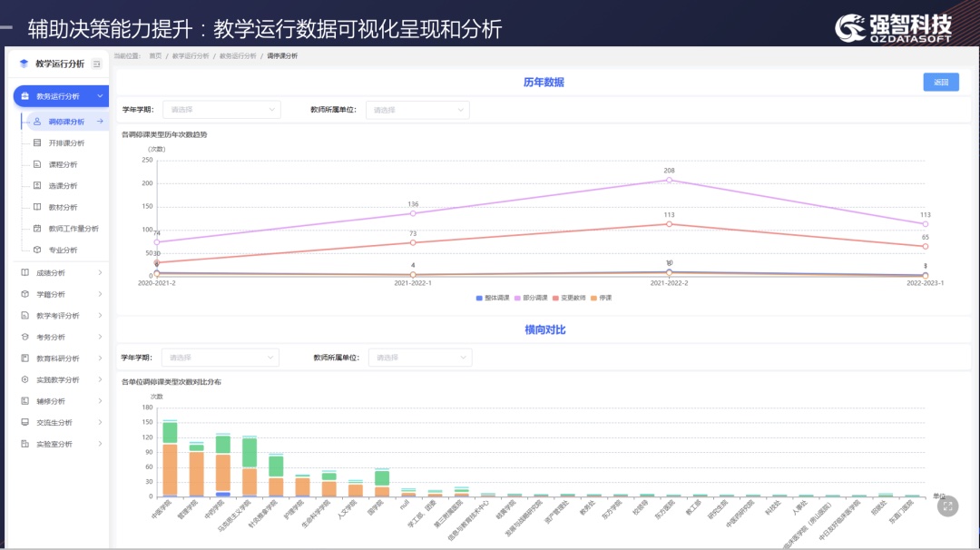980x550 pixels.
Task: Click the blue 返回 button
Action: pos(941,82)
